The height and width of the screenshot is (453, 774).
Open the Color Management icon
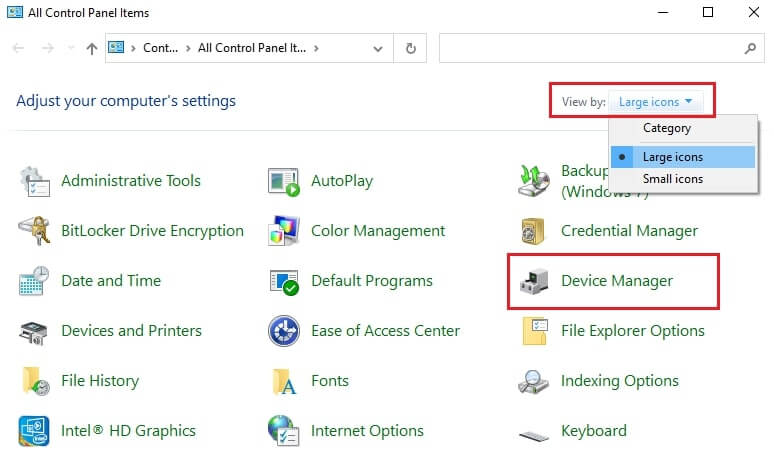[x=284, y=231]
